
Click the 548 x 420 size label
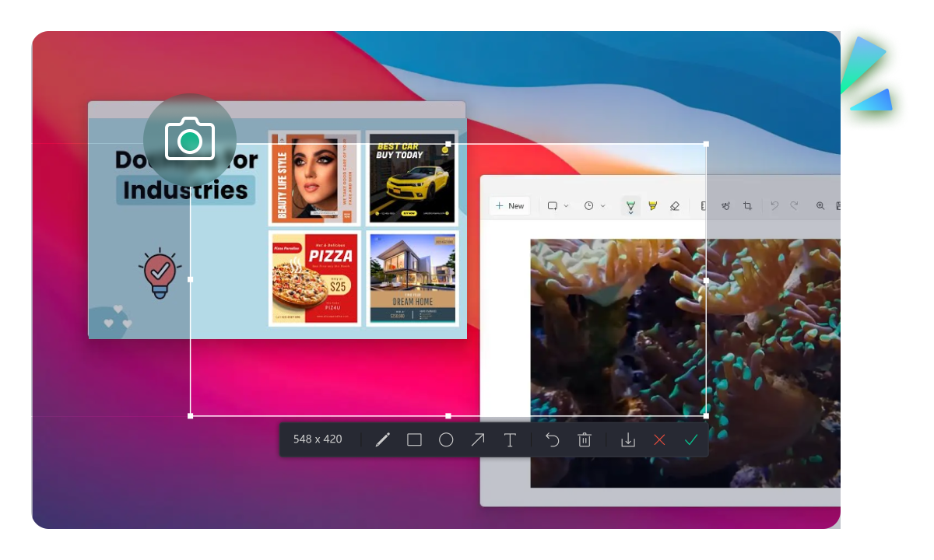(x=318, y=439)
